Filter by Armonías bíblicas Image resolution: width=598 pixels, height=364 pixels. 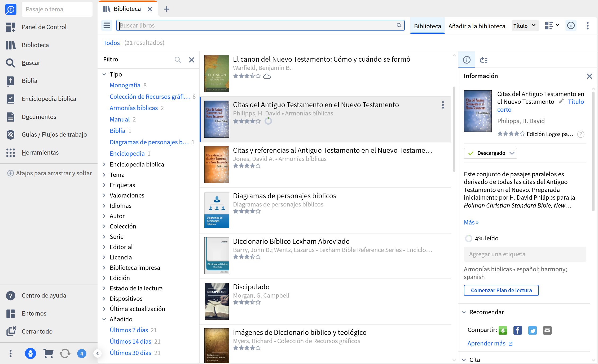(134, 108)
